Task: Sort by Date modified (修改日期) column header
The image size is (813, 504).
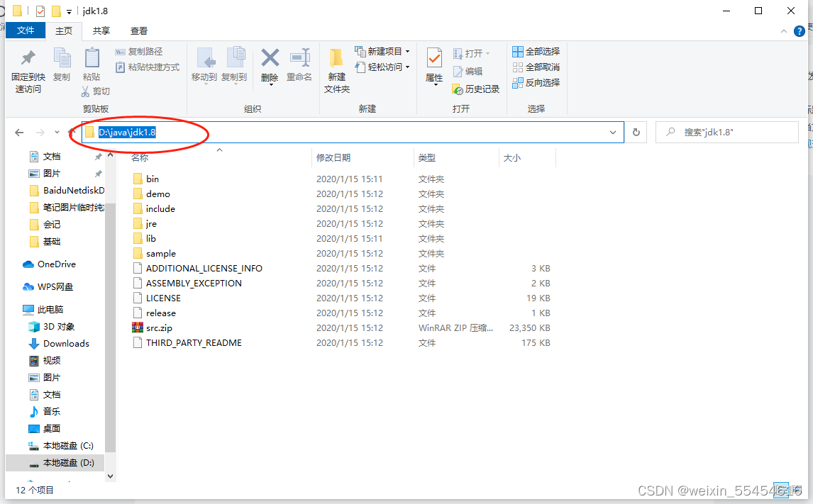Action: 333,157
